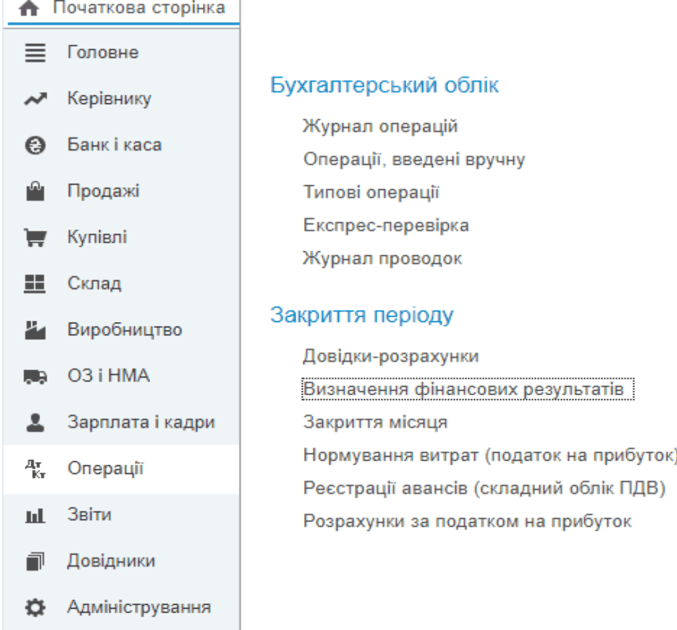Click the truck icon beside ОЗ і НМА
The height and width of the screenshot is (630, 677).
click(30, 377)
